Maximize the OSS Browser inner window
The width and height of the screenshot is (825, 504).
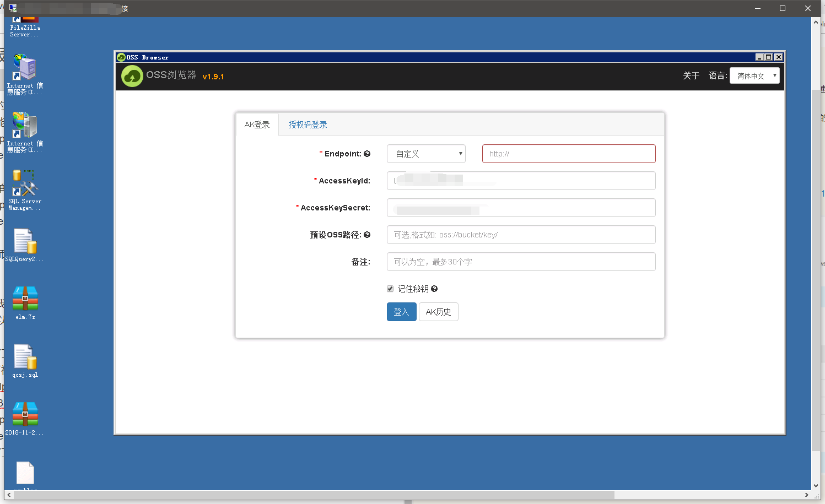[x=769, y=57]
